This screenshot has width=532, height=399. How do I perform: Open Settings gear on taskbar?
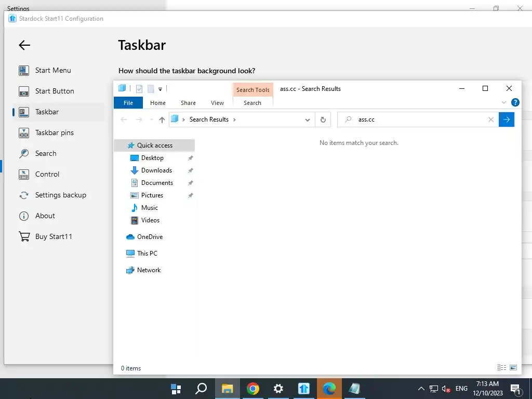click(x=278, y=389)
